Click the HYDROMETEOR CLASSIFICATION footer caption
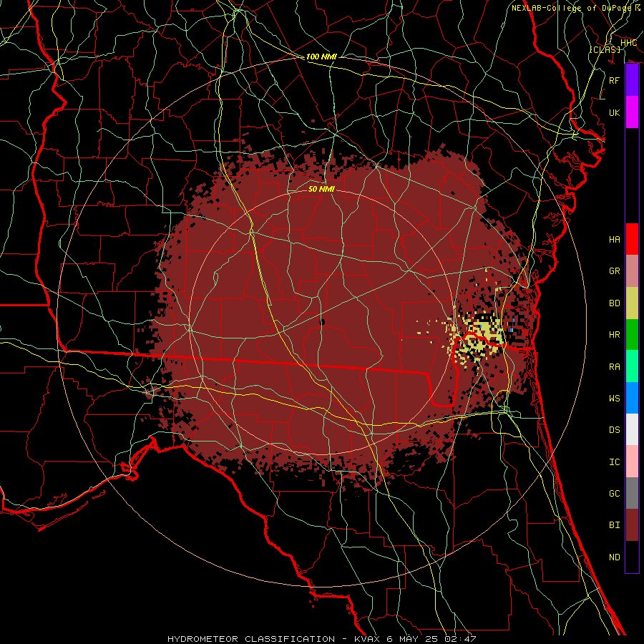644x644 pixels. 251,639
